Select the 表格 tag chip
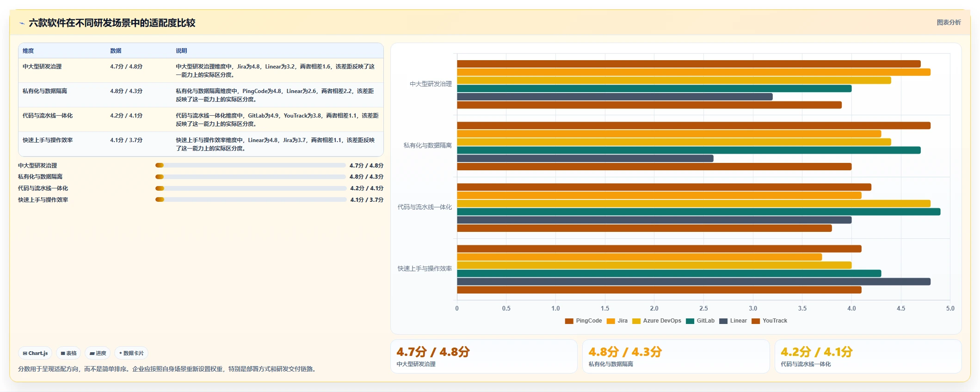This screenshot has width=980, height=392. [68, 353]
